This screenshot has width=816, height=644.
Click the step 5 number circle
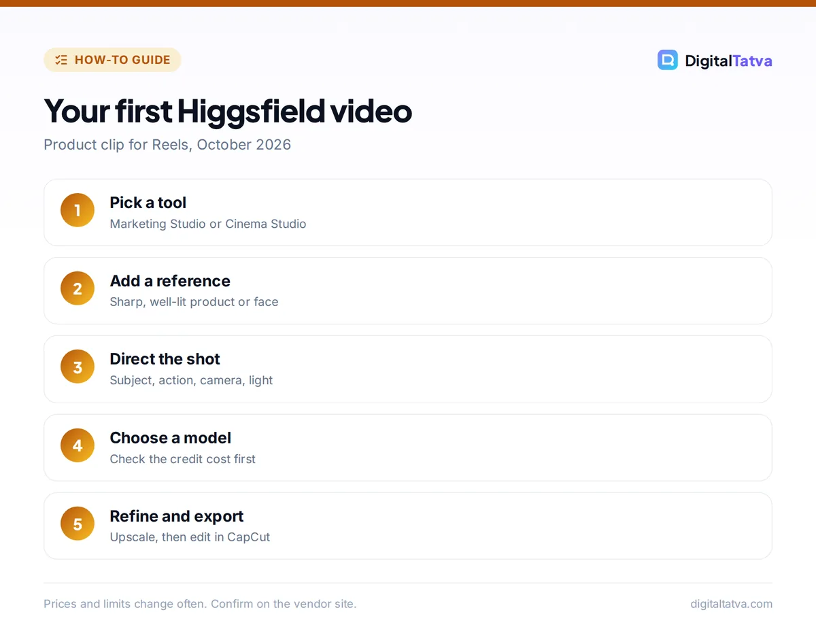78,524
